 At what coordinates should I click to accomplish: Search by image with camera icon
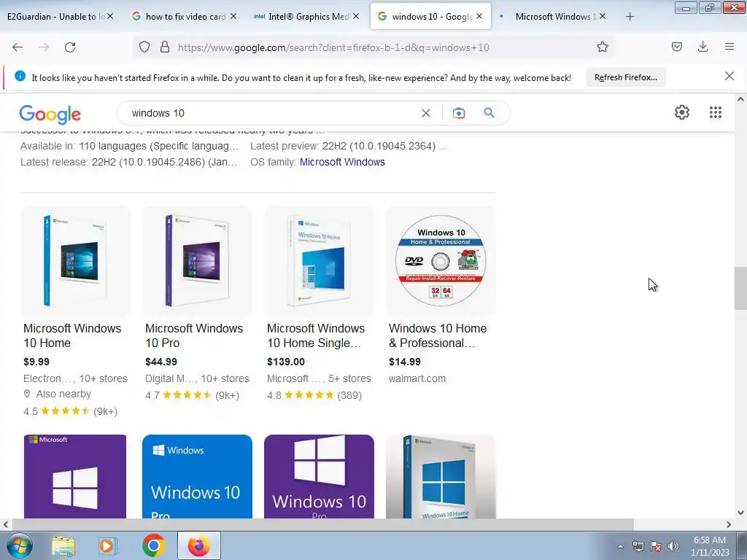[x=459, y=113]
